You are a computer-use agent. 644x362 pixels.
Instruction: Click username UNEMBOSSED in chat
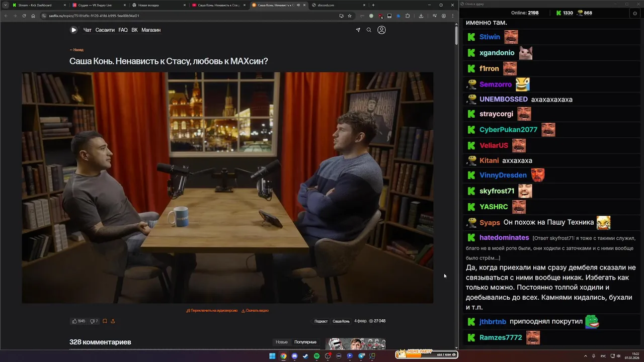pos(504,99)
